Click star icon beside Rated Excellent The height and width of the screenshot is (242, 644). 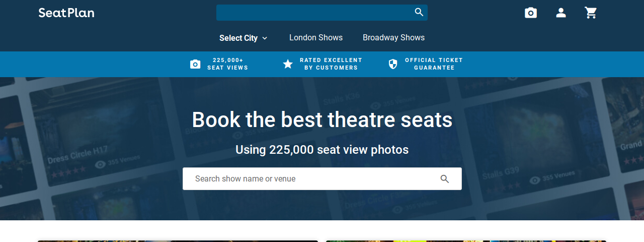[x=288, y=64]
